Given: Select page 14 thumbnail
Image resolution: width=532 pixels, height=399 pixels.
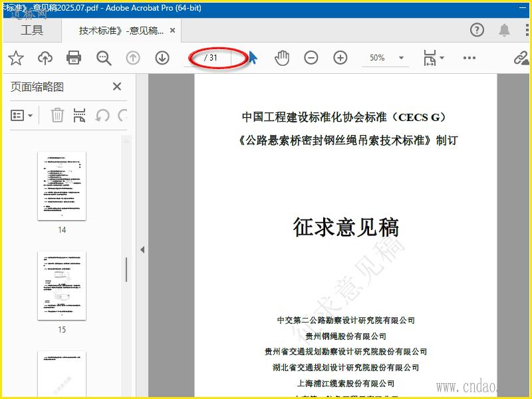Looking at the screenshot, I should click(x=62, y=186).
